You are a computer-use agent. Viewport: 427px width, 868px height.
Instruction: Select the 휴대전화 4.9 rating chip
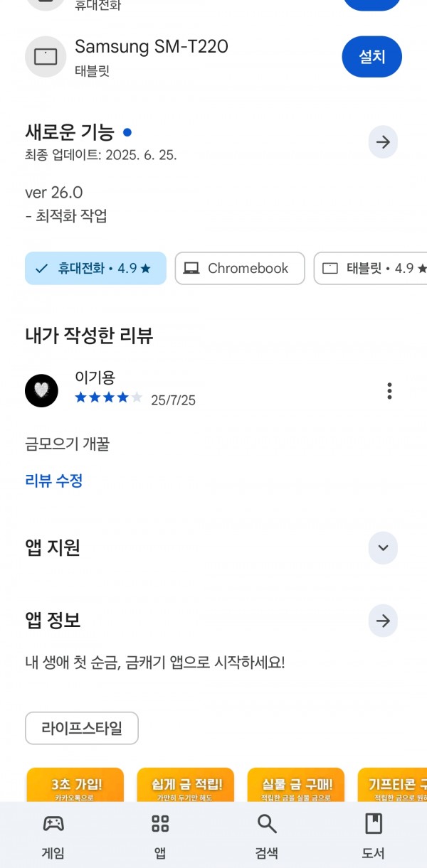pos(95,268)
